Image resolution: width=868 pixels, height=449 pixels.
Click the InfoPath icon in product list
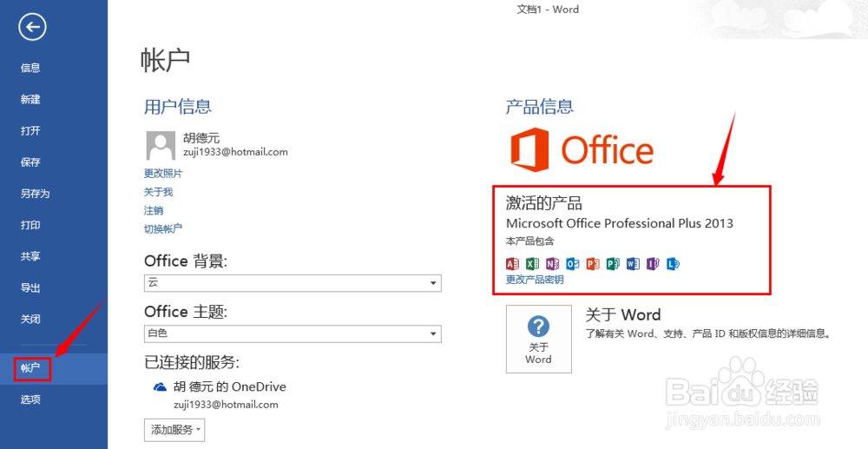654,264
